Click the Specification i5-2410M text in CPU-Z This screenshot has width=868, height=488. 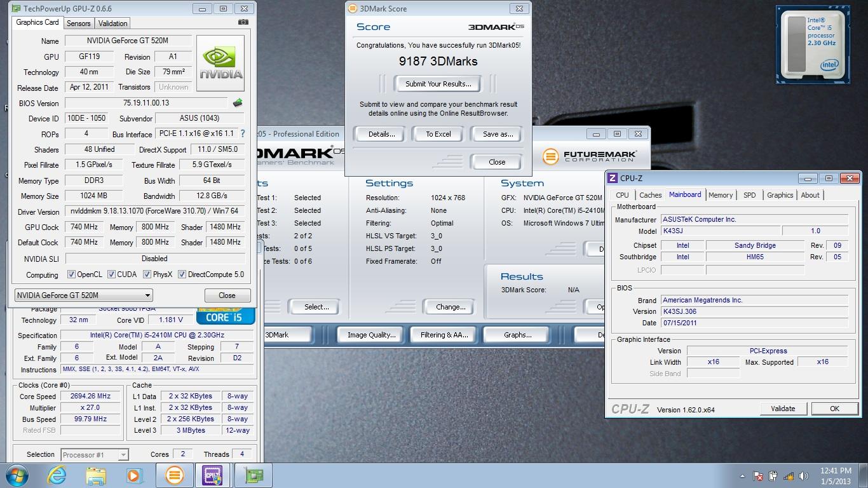(156, 335)
